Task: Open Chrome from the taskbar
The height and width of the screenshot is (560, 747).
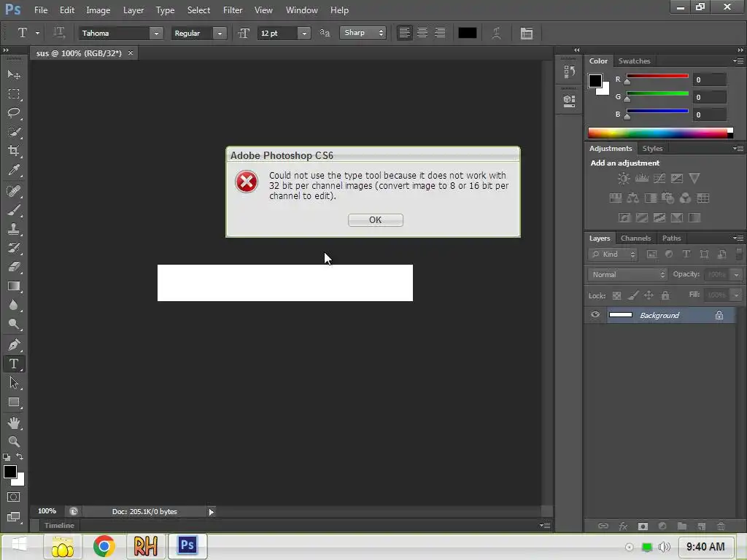Action: (x=104, y=546)
